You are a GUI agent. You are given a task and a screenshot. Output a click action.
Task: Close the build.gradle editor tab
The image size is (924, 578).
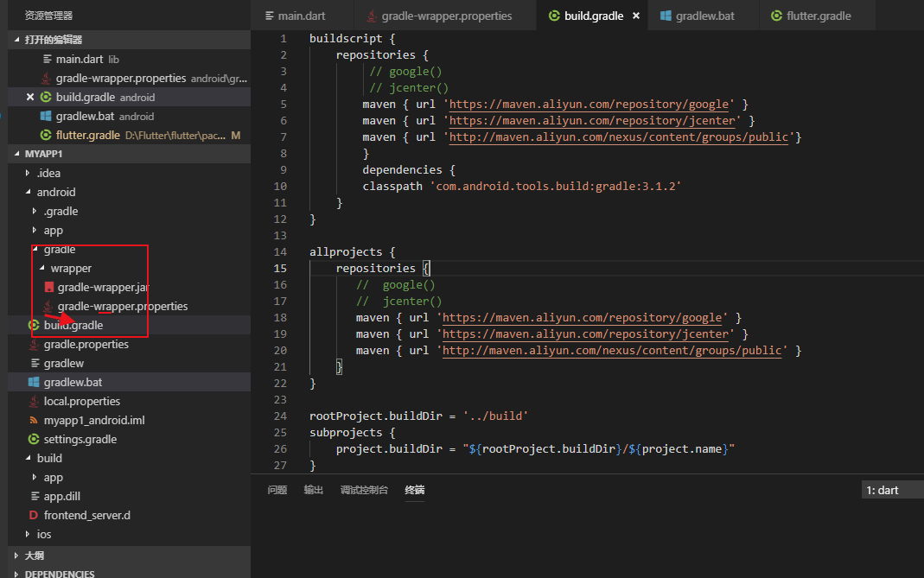coord(636,16)
